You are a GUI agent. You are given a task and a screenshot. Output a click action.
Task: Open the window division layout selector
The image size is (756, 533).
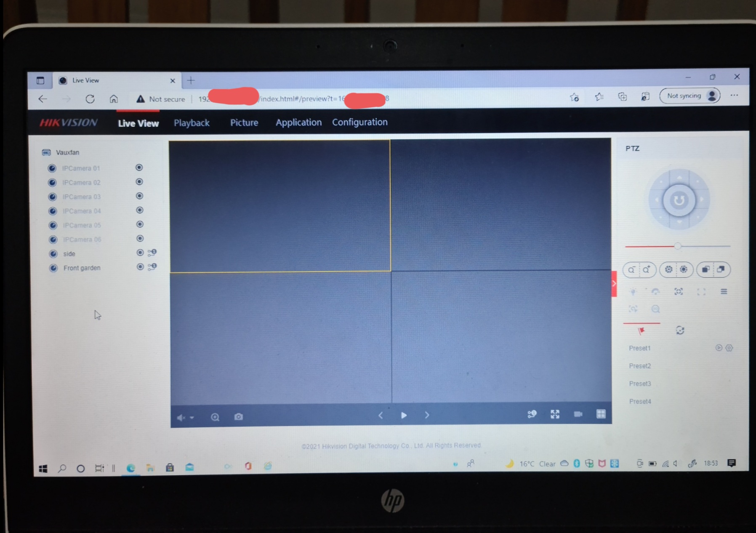coord(601,414)
